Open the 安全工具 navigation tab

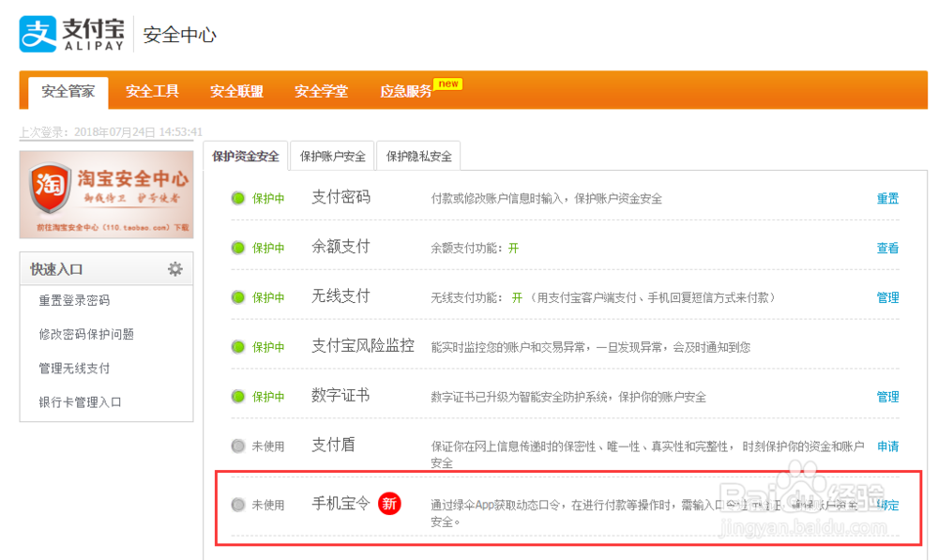click(152, 91)
